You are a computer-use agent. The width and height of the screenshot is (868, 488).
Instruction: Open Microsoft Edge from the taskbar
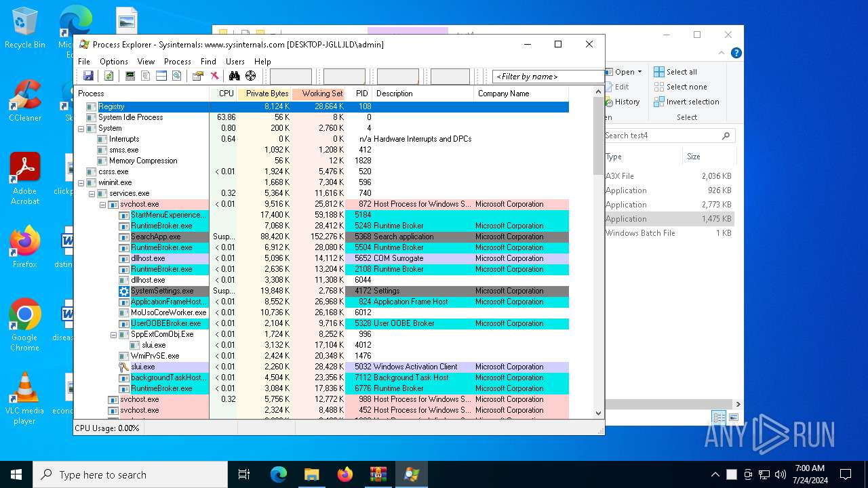tap(279, 474)
